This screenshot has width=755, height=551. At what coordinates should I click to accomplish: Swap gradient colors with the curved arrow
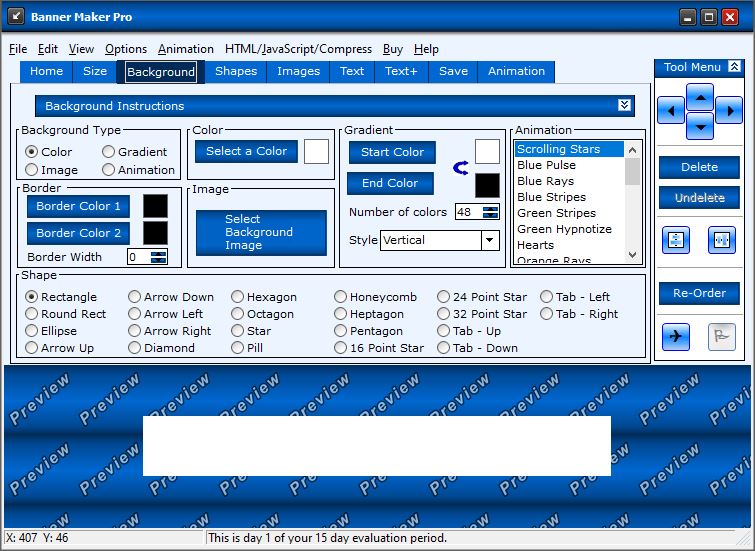[461, 168]
